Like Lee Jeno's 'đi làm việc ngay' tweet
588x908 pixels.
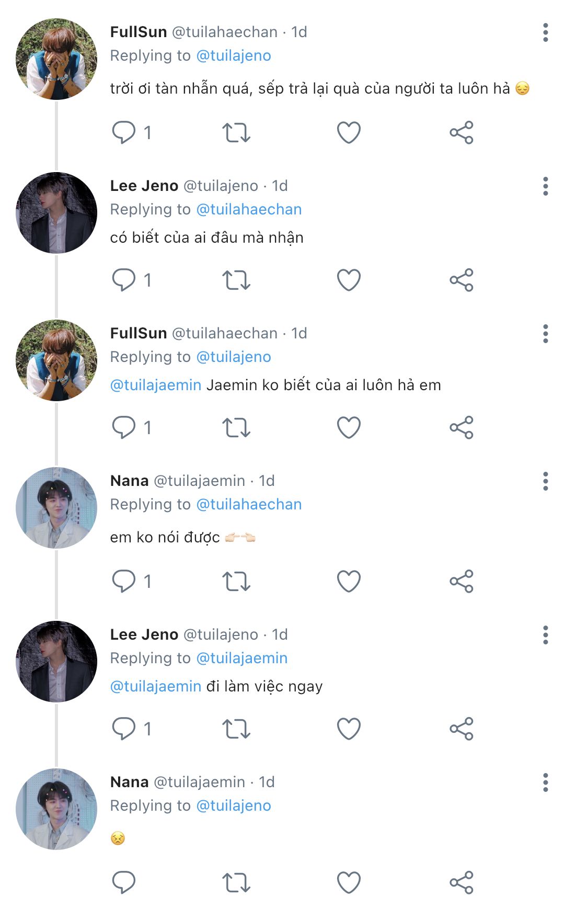pos(349,729)
